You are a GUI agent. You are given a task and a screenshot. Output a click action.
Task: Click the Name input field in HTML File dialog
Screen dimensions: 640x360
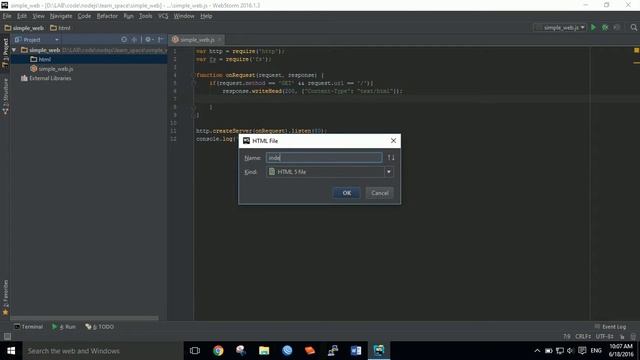pyautogui.click(x=324, y=158)
